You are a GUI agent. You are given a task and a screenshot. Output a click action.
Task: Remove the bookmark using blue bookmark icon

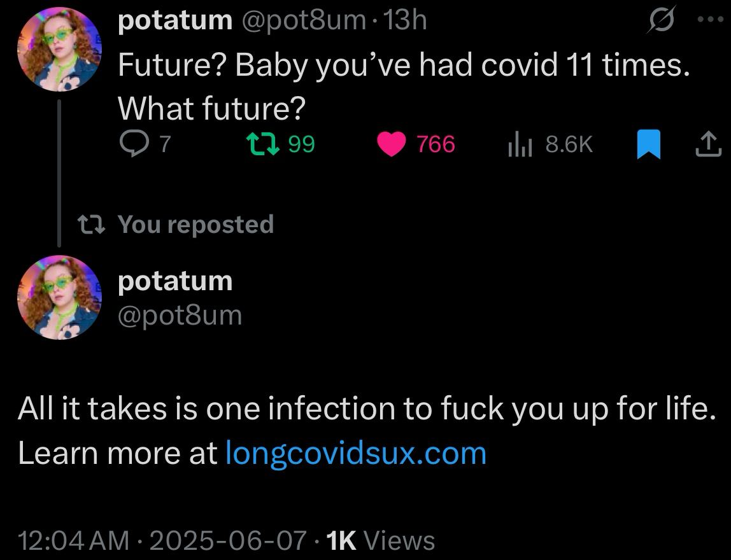coord(648,145)
